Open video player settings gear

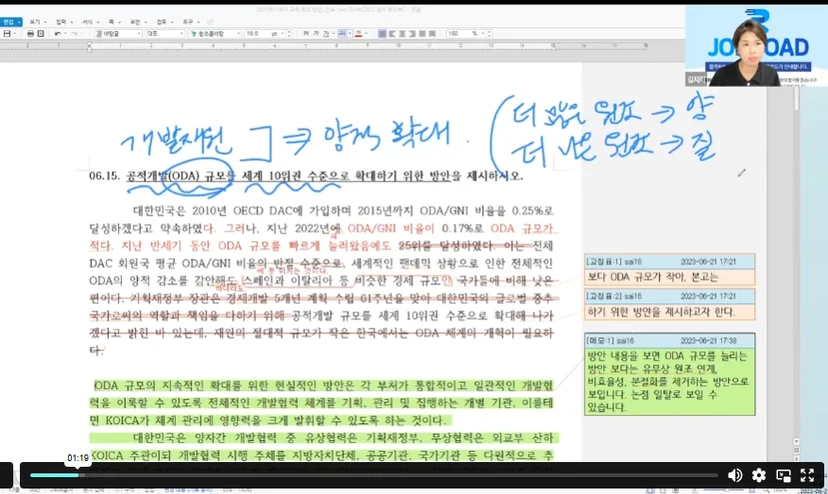tap(759, 475)
